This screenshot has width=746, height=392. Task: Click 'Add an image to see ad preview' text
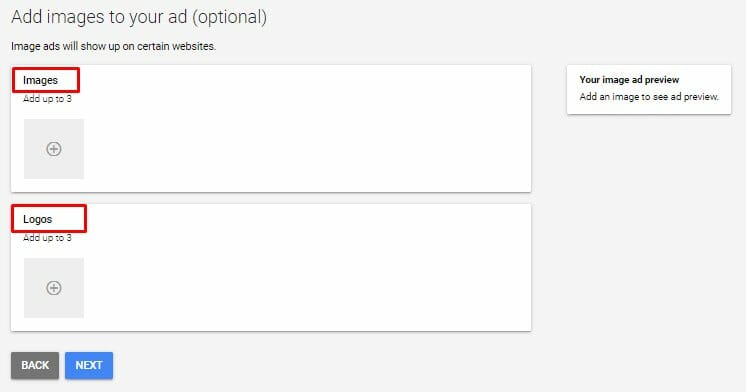click(649, 97)
